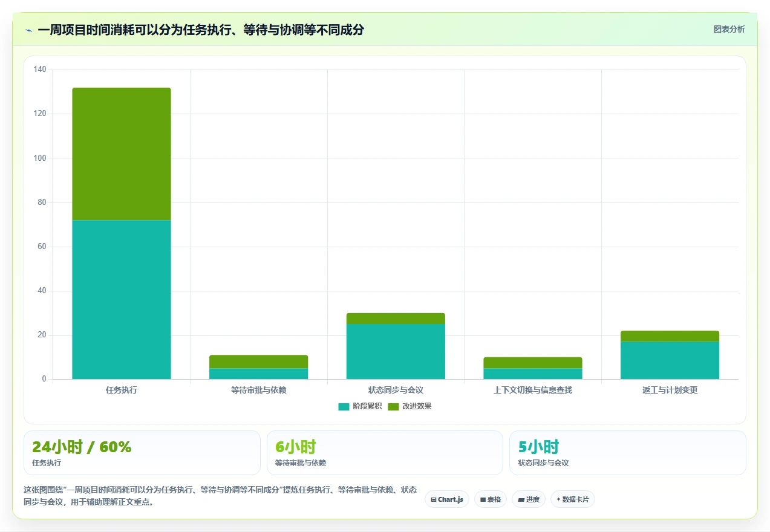Click the 状态同步与会议 x-axis label
The height and width of the screenshot is (532, 770).
pyautogui.click(x=396, y=390)
